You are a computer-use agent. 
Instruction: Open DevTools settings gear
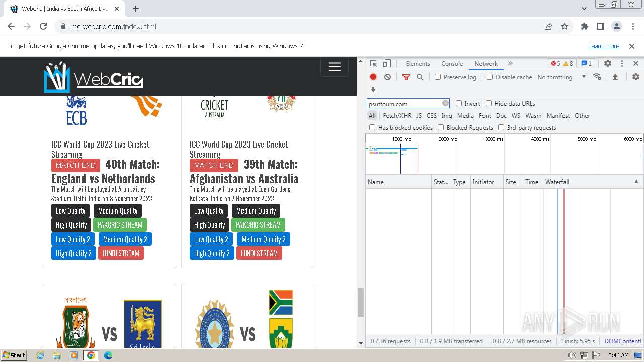click(608, 63)
